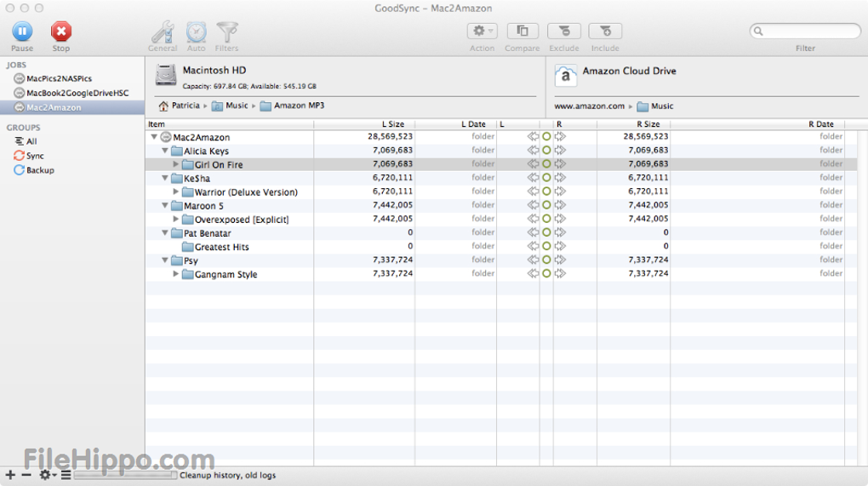Set right-arrow direction for Psy row
The width and height of the screenshot is (868, 486).
560,260
